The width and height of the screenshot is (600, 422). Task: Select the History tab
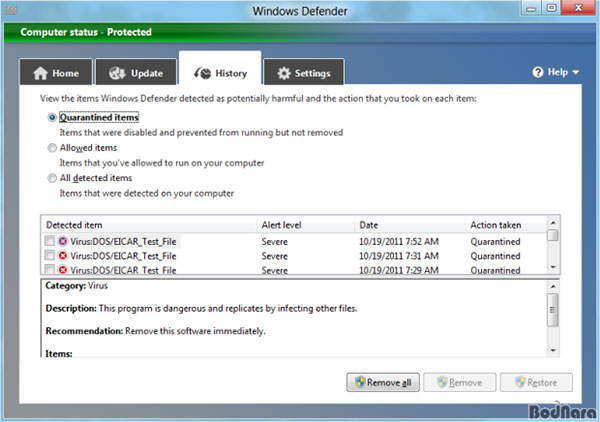coord(220,68)
